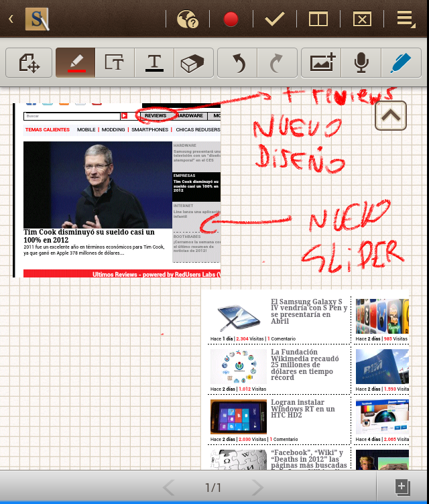Viewport: 429px width, 504px height.
Task: Tap the back arrow beside S Note logo
Action: pos(11,19)
